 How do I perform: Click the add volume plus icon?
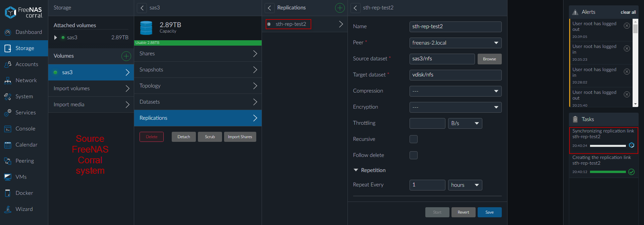[126, 56]
